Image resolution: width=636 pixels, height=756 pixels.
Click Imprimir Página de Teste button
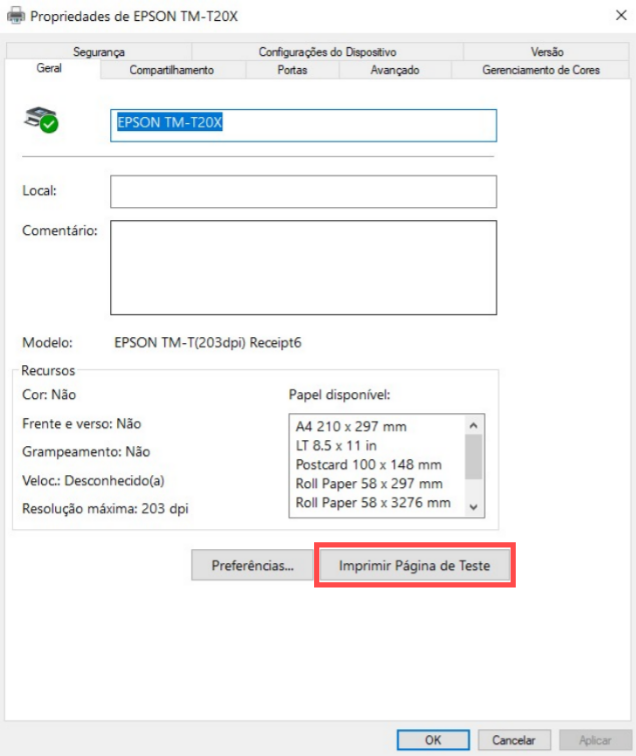pos(414,565)
